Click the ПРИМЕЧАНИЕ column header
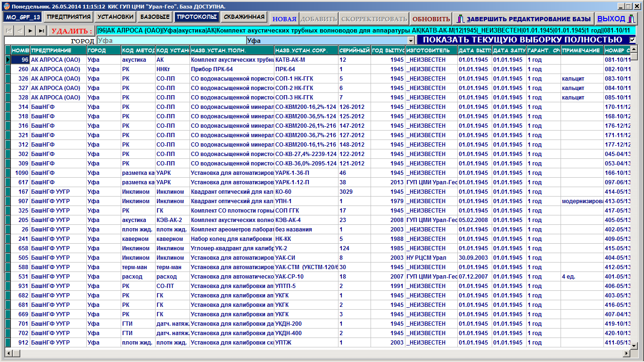Screen dimensions: 644x362 pos(582,50)
